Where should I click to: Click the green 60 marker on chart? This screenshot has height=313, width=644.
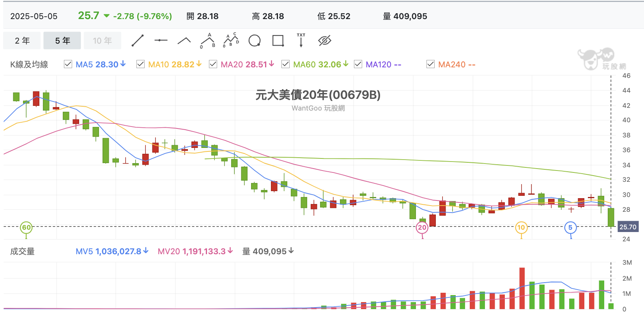pos(26,227)
